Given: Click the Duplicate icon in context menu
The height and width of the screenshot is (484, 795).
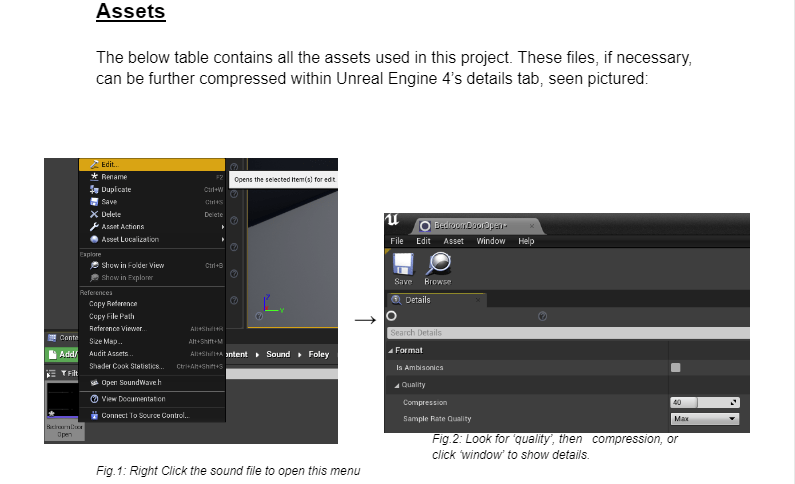Looking at the screenshot, I should [x=94, y=189].
